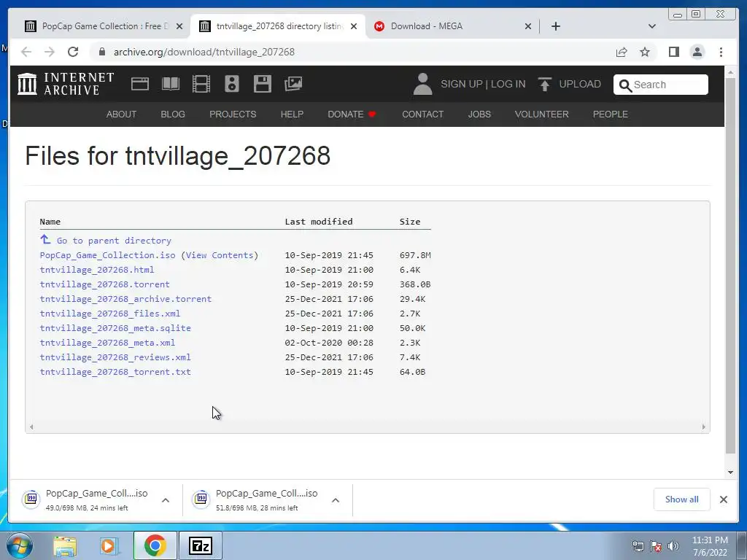Open tntvillage_207268.html file

(x=97, y=270)
